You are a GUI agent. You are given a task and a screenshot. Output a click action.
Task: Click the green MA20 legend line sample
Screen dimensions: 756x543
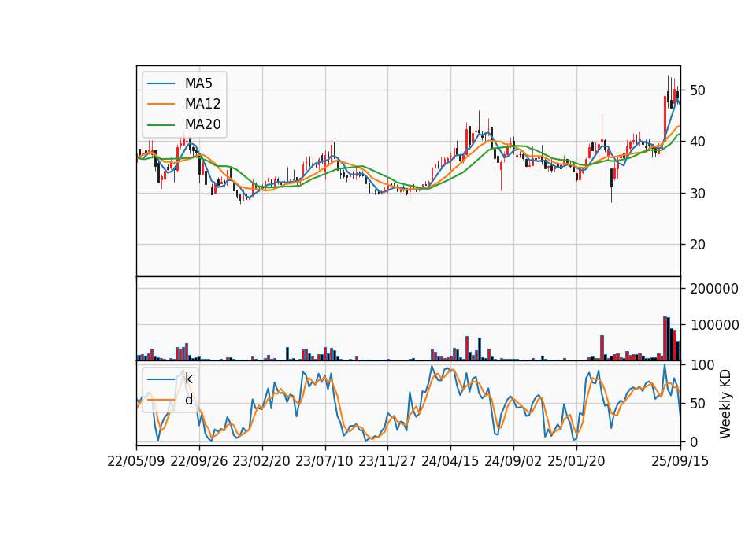(x=161, y=125)
